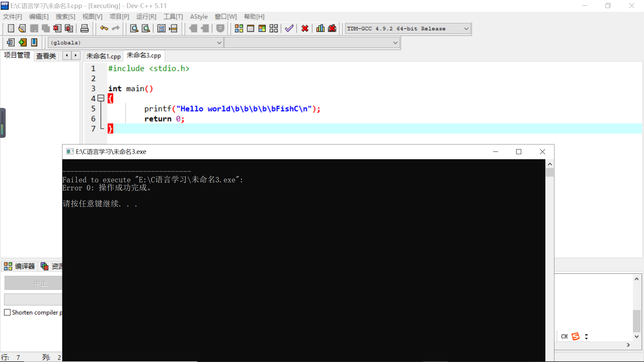Click the console window scrollbar thumb

(550, 172)
